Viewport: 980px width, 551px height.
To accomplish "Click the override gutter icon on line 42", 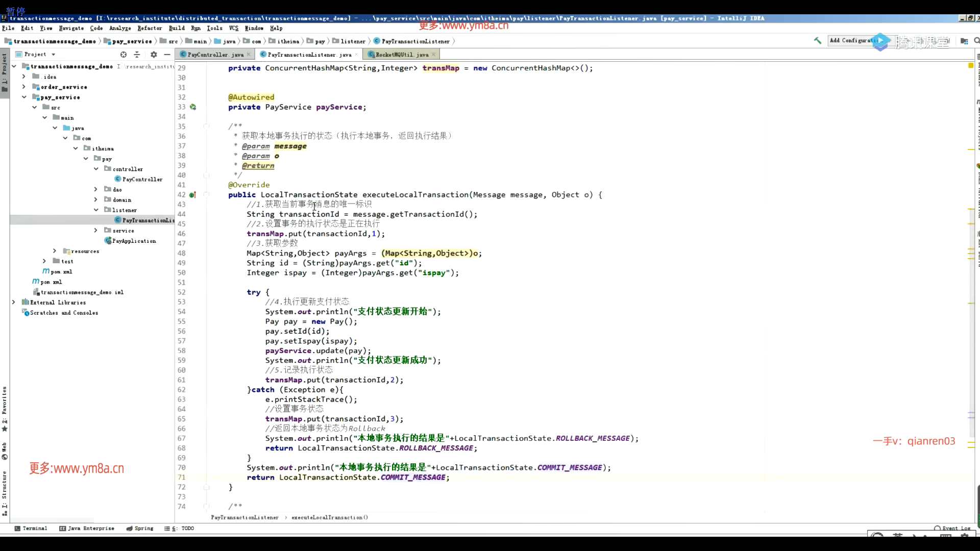I will (192, 195).
